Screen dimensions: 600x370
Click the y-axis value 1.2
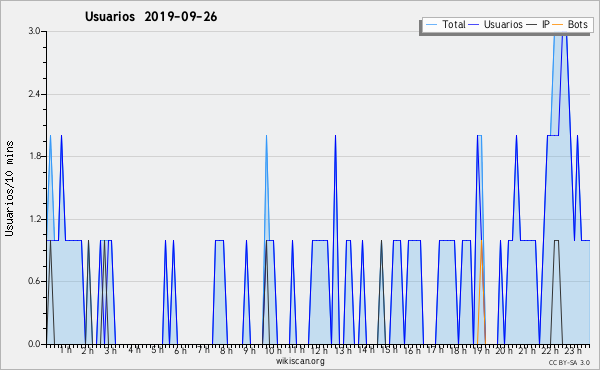point(34,219)
